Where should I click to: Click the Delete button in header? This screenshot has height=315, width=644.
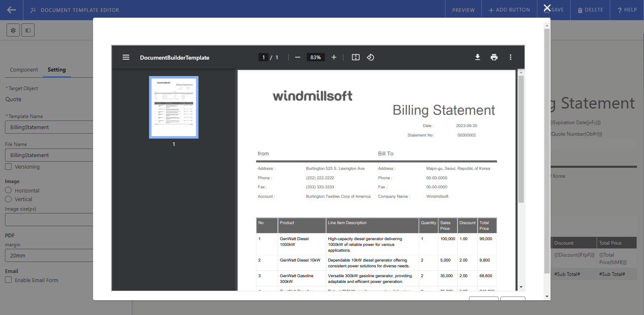[590, 10]
